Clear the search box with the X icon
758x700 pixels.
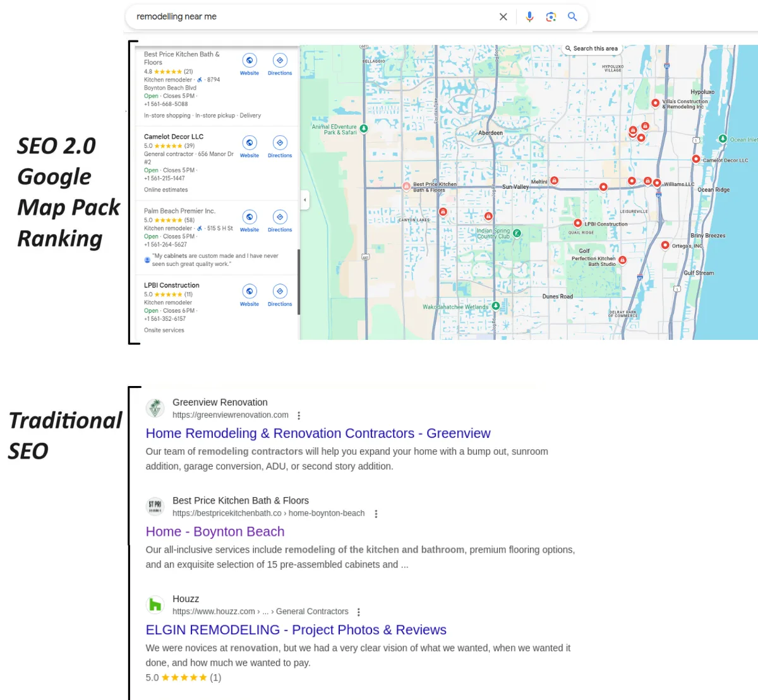point(503,17)
